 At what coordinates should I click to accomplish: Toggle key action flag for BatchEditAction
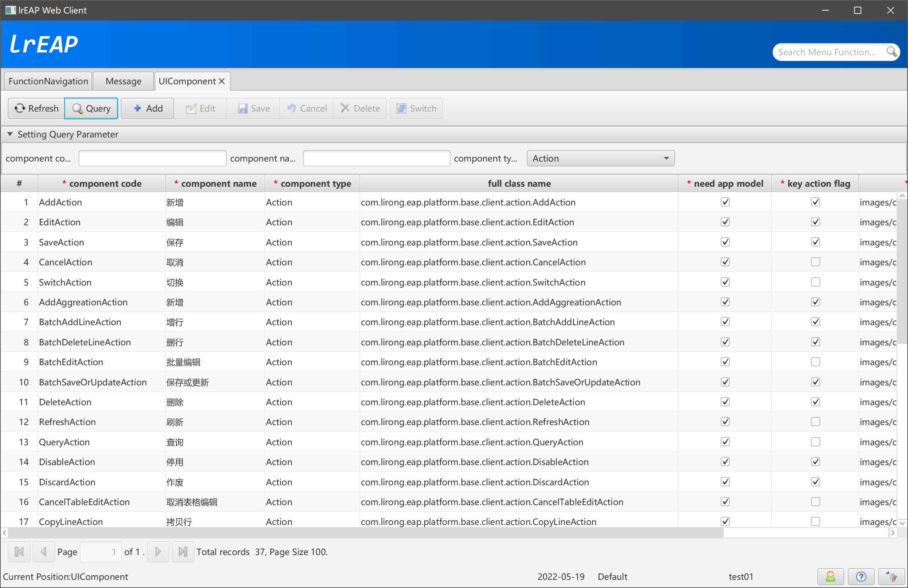point(815,362)
